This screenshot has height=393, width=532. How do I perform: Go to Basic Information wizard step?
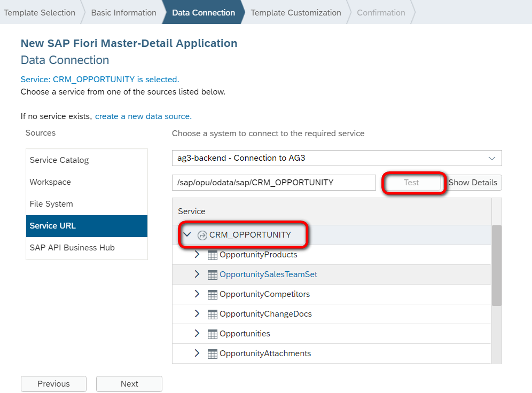point(123,12)
